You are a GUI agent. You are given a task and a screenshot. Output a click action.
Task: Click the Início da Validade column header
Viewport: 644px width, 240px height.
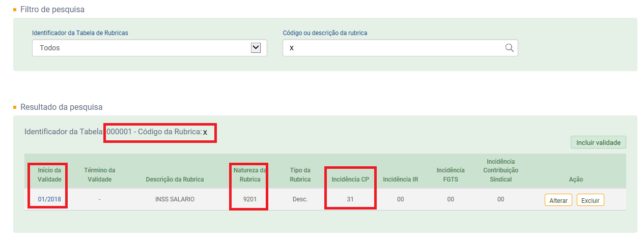49,174
